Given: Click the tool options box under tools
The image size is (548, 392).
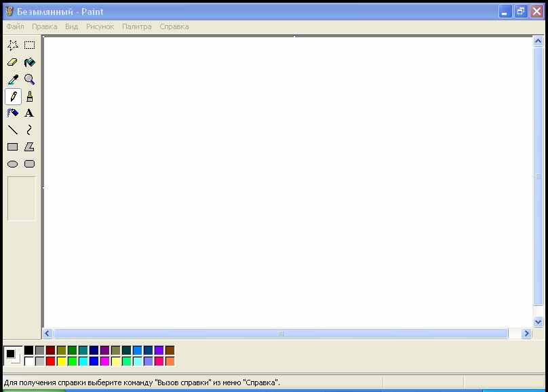Looking at the screenshot, I should 21,199.
